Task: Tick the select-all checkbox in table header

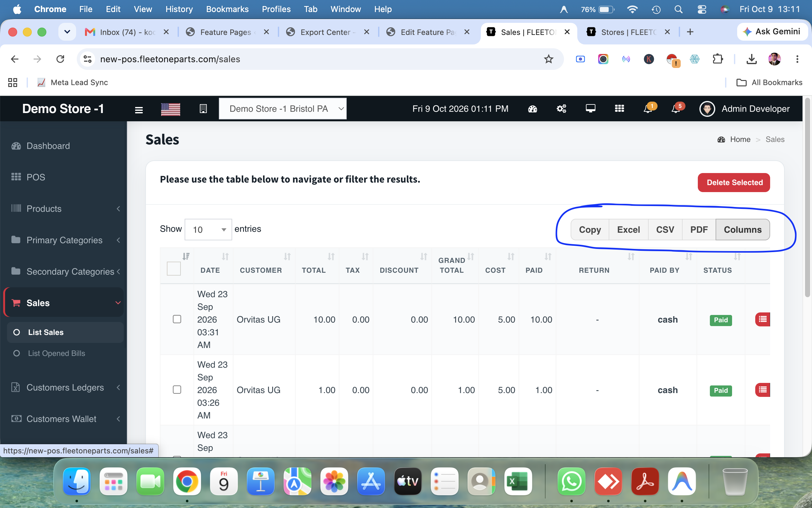Action: pyautogui.click(x=174, y=269)
